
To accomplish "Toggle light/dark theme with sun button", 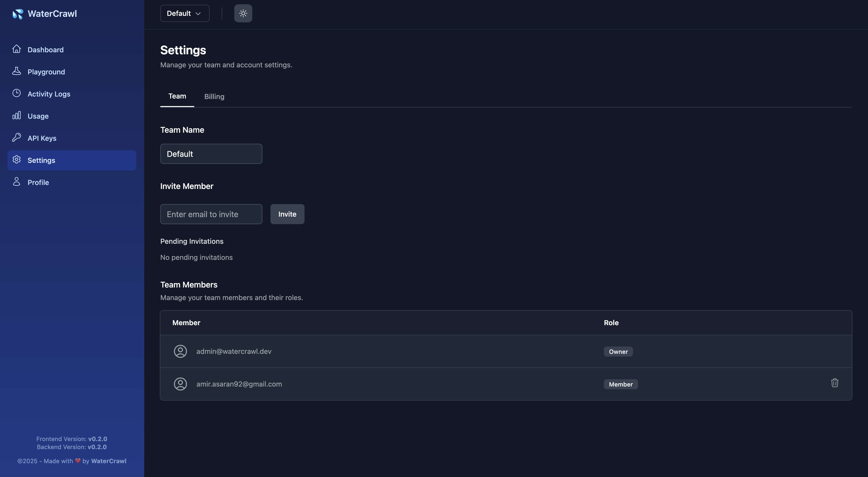I will pos(243,14).
